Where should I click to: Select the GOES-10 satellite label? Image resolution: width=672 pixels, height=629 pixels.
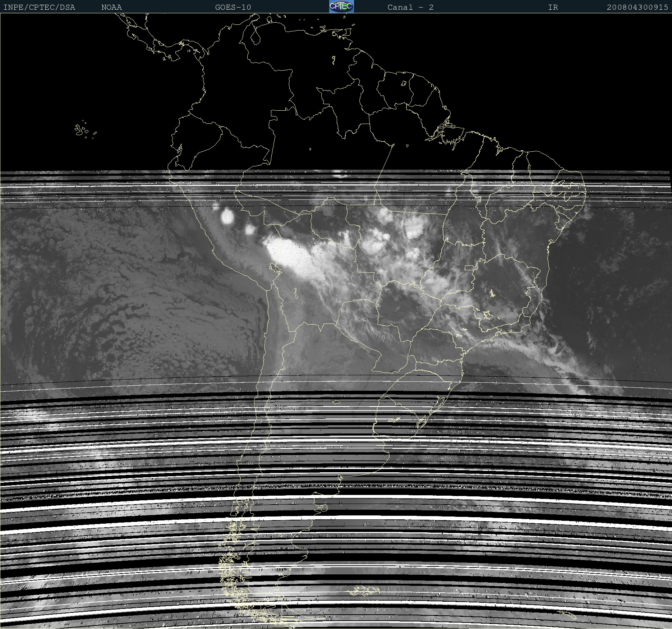click(233, 7)
